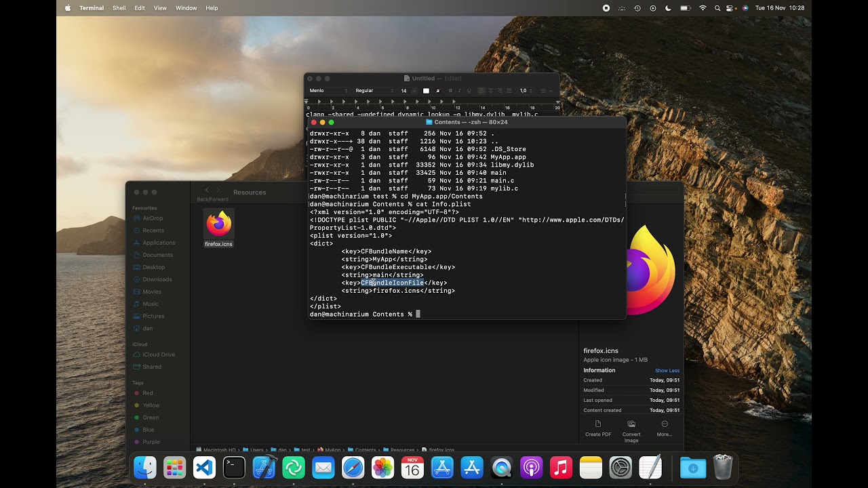Open Safari in the dock
This screenshot has width=868, height=488.
pos(353,468)
